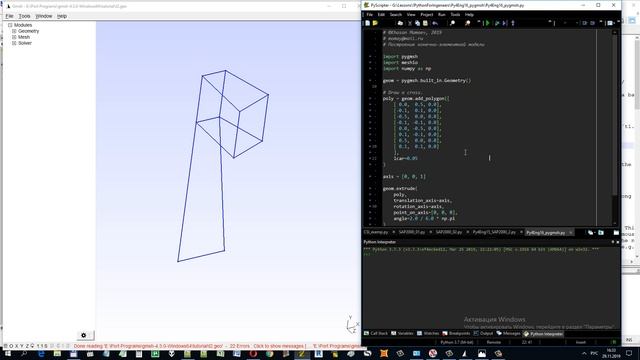Image resolution: width=640 pixels, height=360 pixels.
Task: Open the Help menu in PyScripter
Action: coord(469,15)
